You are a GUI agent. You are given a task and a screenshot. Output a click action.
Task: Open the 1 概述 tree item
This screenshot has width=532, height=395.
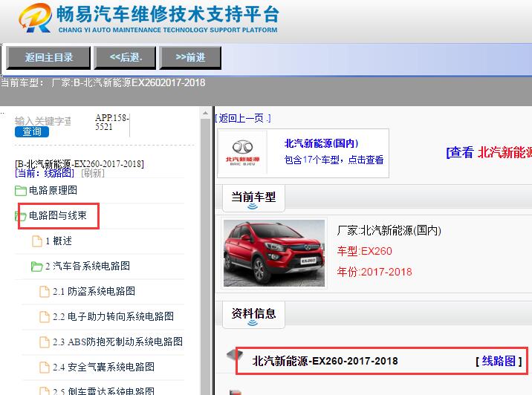59,241
